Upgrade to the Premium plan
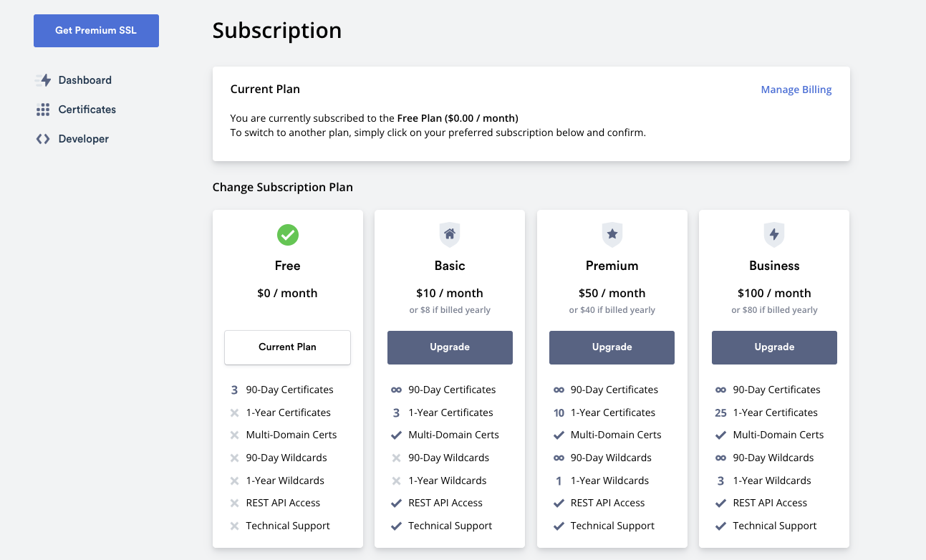Viewport: 926px width, 560px height. coord(612,347)
